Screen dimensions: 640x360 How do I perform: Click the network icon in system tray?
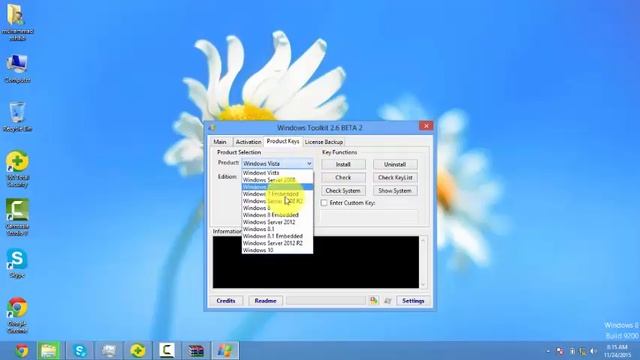[583, 351]
